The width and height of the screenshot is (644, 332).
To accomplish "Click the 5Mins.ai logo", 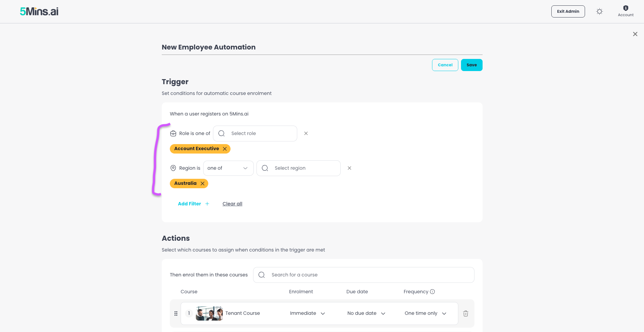I will [39, 11].
